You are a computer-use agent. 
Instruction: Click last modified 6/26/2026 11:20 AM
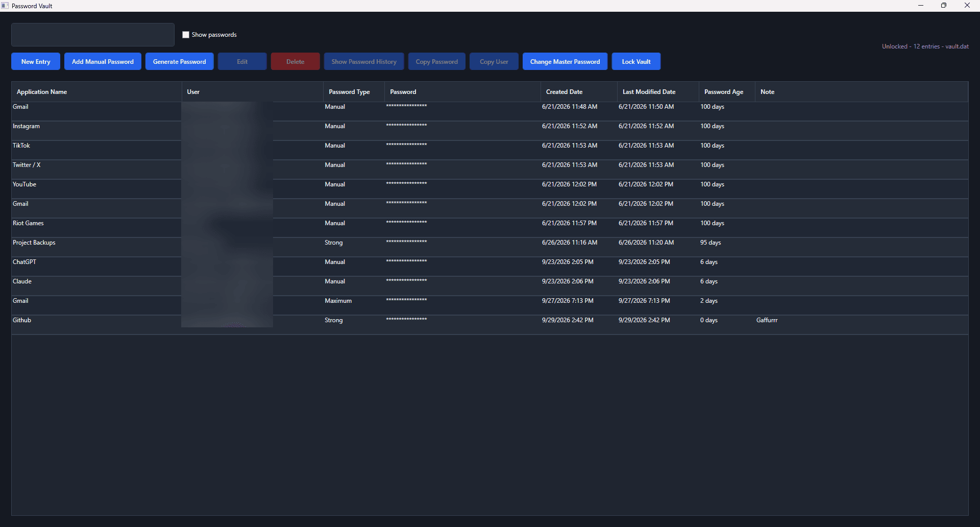click(646, 243)
